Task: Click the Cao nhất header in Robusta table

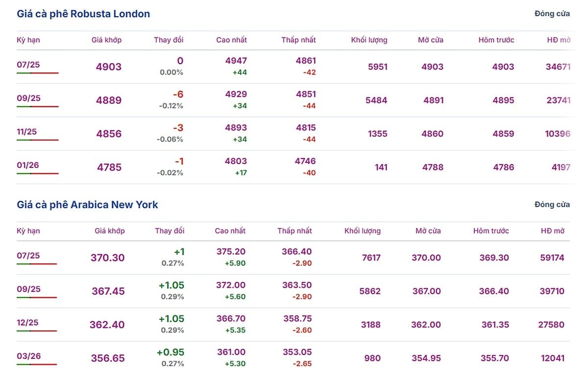Action: [x=231, y=40]
